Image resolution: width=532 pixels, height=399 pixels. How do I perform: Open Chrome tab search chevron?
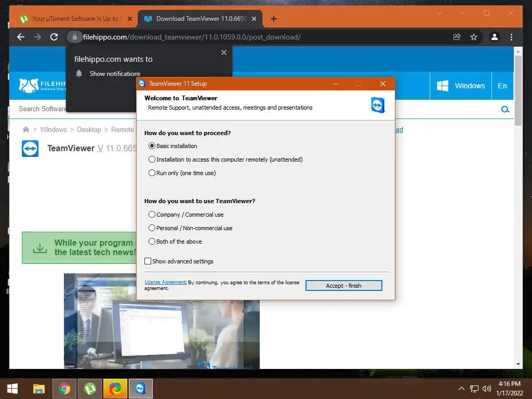tap(438, 13)
